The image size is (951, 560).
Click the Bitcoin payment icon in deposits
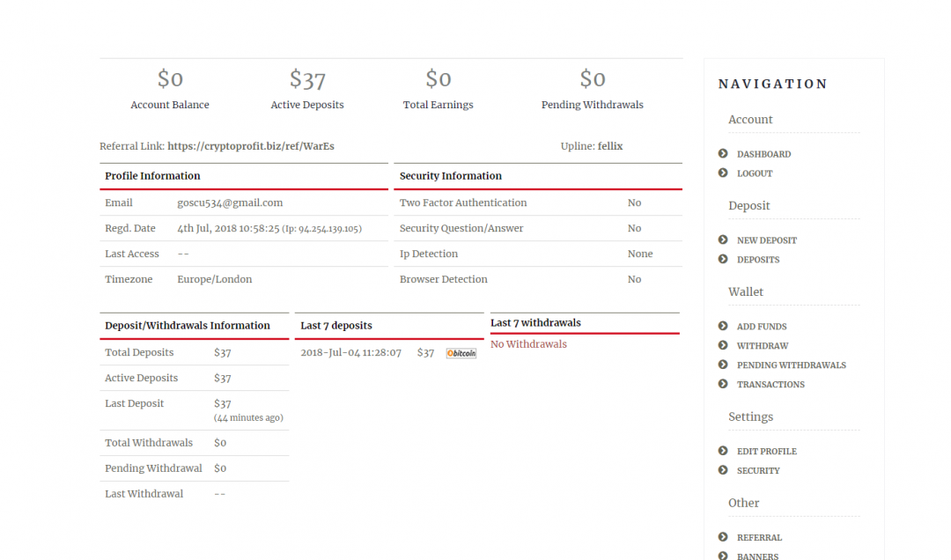[461, 353]
